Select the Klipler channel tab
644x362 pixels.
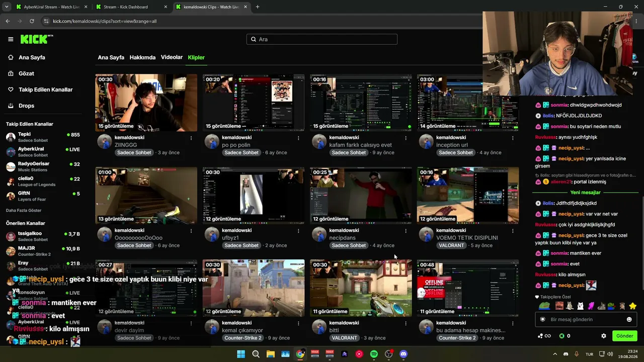point(196,57)
